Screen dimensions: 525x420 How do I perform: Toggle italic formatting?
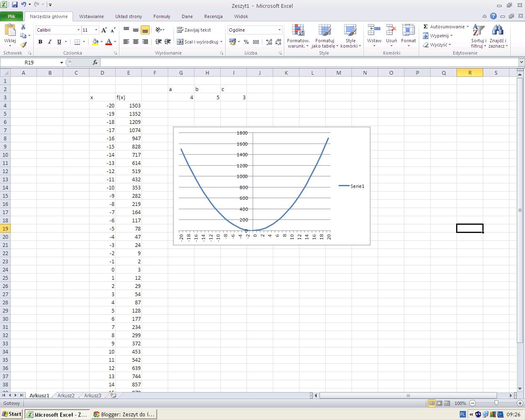point(50,42)
